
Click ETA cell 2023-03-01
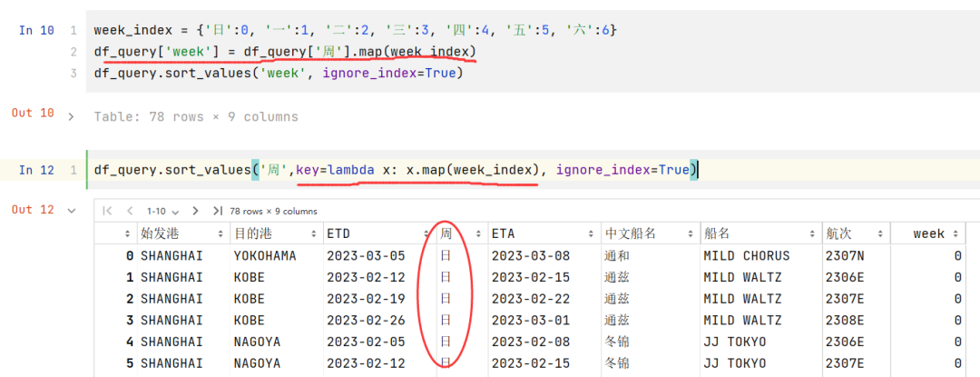(x=531, y=321)
